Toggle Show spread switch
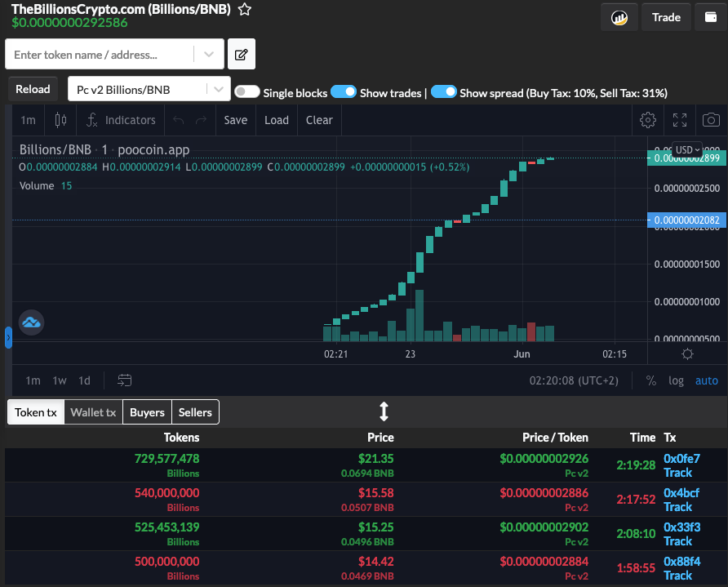Screen dimensions: 728x587 click(x=444, y=91)
